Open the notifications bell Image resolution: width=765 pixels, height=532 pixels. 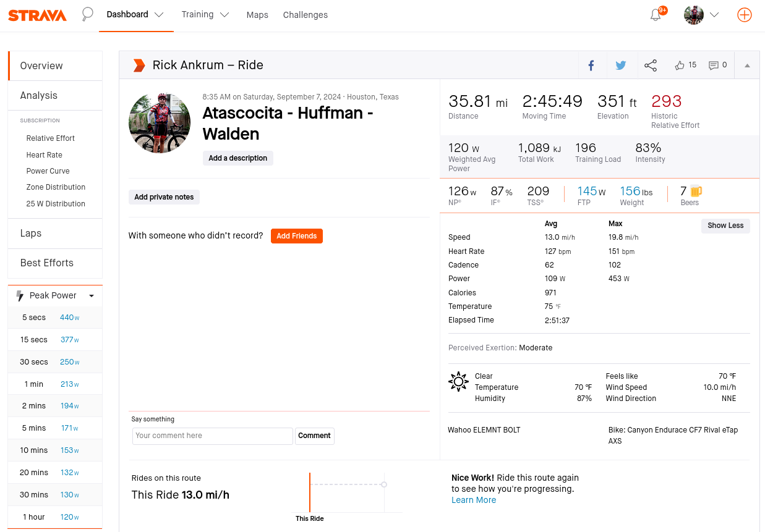(x=656, y=15)
